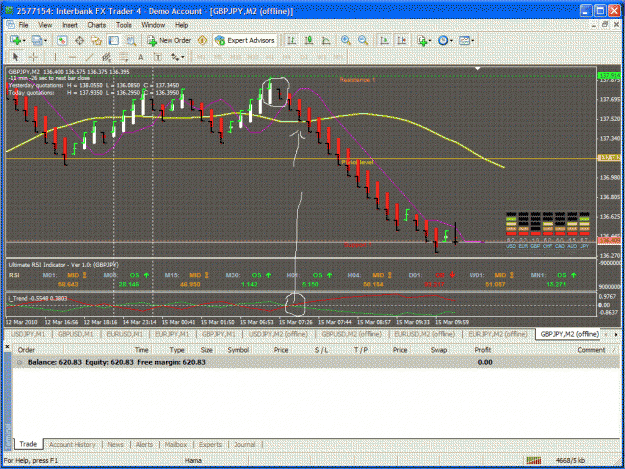Open the Profiles dropdown in toolbar
Viewport: 625px width, 469px height.
[x=39, y=40]
